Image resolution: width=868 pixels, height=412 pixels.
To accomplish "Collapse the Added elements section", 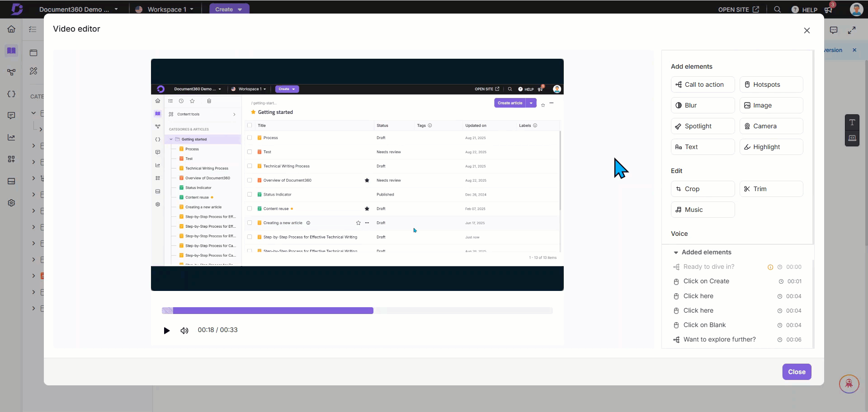I will coord(676,253).
